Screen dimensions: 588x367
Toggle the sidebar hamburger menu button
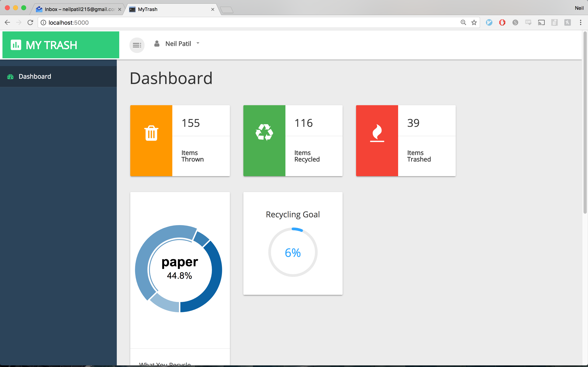137,45
